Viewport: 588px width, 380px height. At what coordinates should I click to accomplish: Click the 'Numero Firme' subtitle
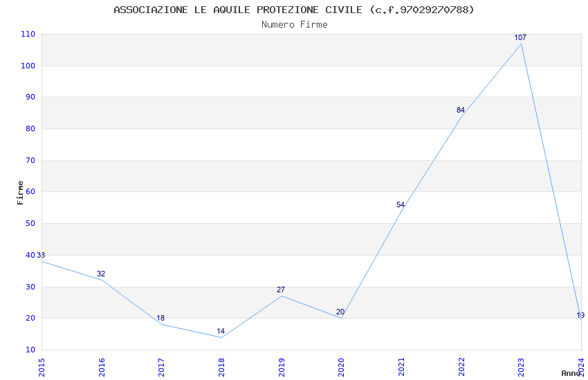tap(295, 25)
